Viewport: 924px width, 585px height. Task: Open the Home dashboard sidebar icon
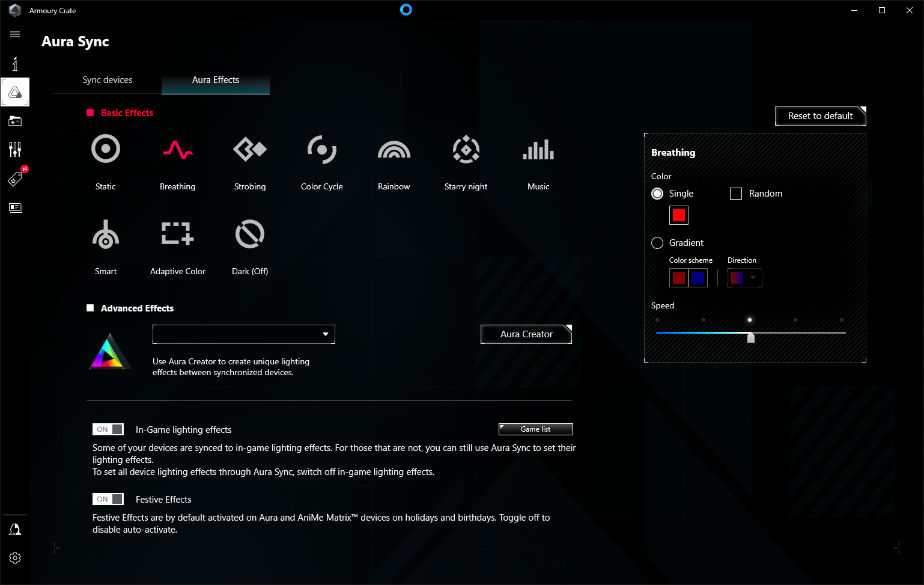click(15, 64)
